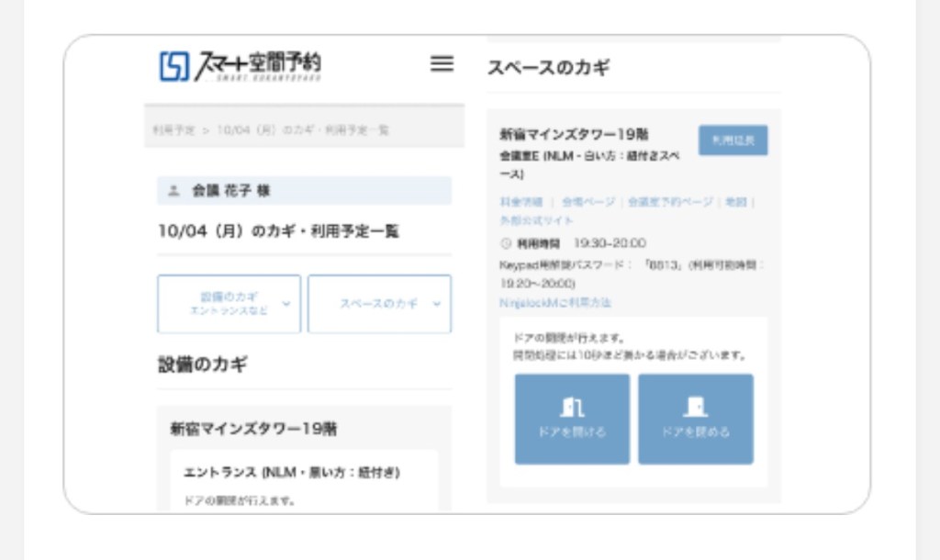Open the hamburger menu icon
Viewport: 940px width, 560px height.
(x=442, y=63)
